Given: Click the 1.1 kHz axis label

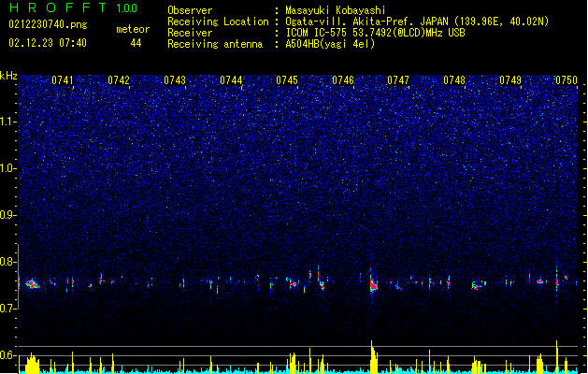Looking at the screenshot, I should pyautogui.click(x=7, y=122).
